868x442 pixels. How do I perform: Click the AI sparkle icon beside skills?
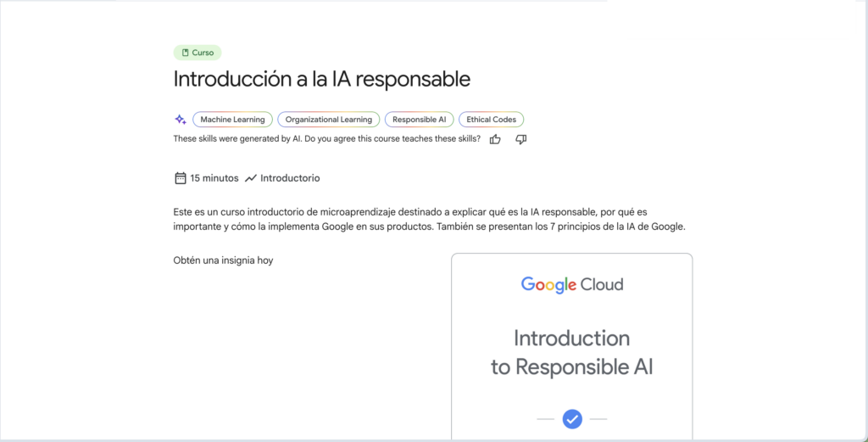(180, 119)
